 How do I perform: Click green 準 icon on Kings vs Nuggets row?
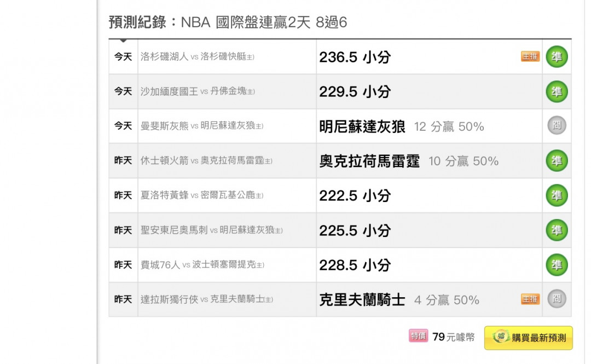(x=557, y=91)
